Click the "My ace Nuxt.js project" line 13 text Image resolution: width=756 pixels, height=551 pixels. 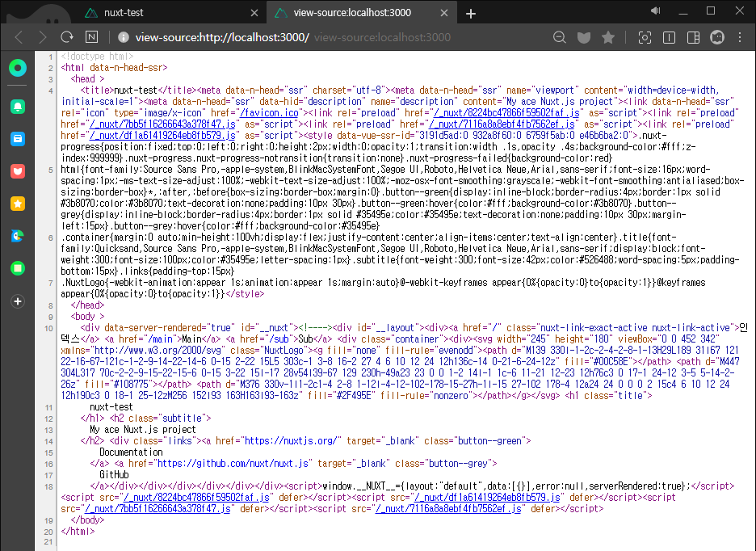(x=143, y=430)
